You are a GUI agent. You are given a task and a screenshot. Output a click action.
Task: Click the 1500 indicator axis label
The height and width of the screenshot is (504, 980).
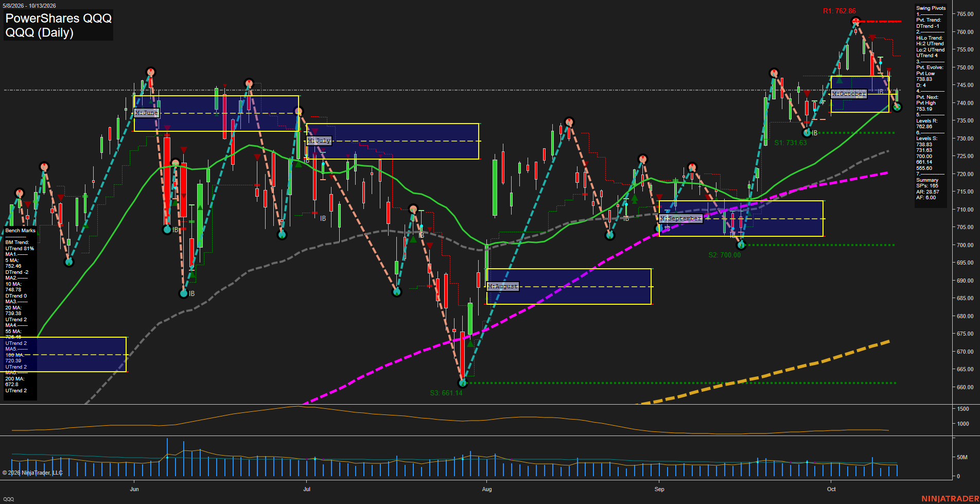coord(963,409)
